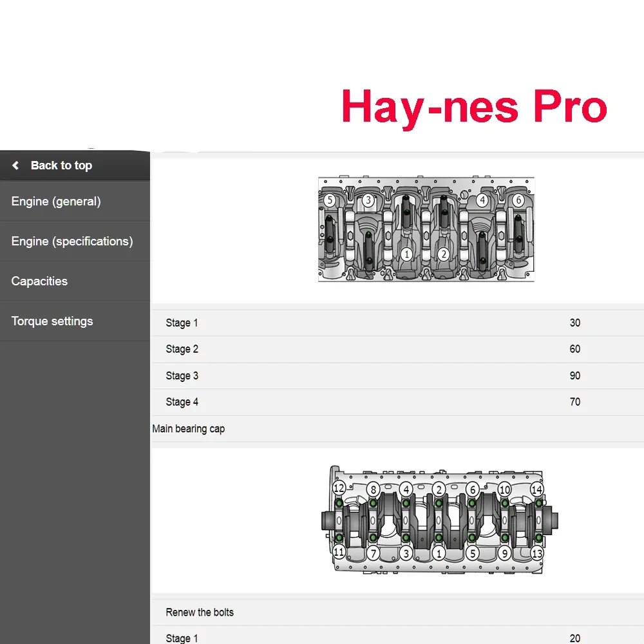Click the value 30 in Stage 1 row
This screenshot has width=644, height=644.
pyautogui.click(x=575, y=323)
